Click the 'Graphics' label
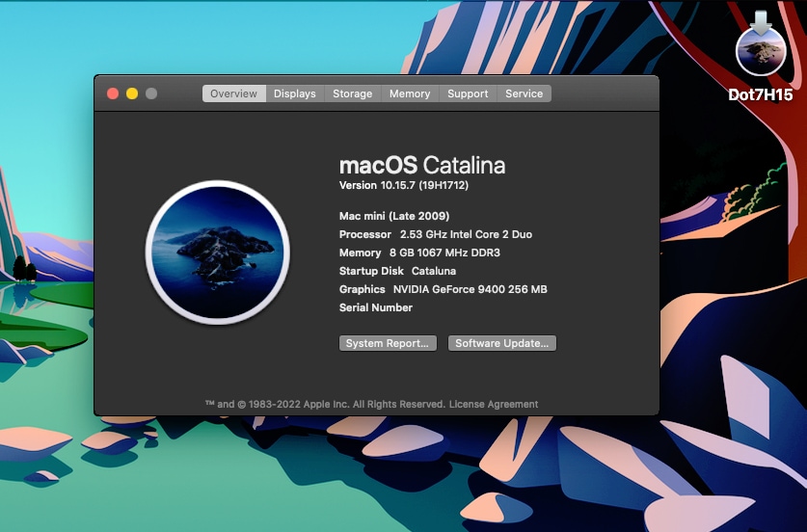Screen dimensions: 807x532 [363, 289]
